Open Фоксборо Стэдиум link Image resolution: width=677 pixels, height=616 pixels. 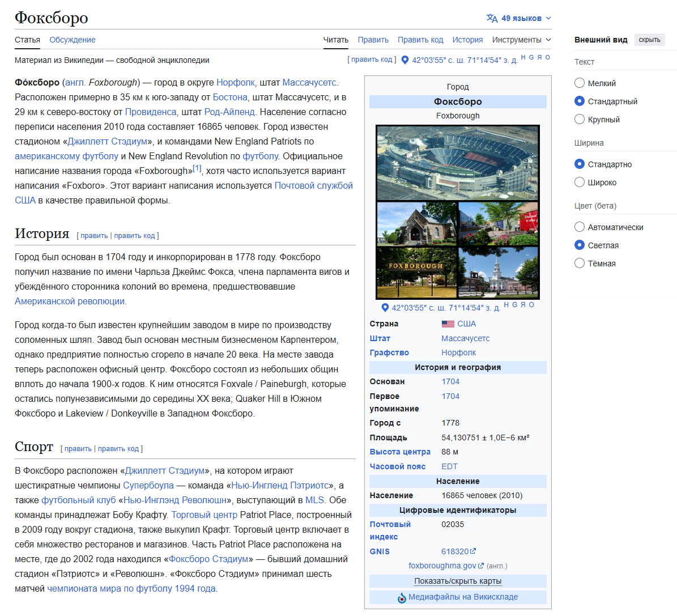(x=208, y=559)
